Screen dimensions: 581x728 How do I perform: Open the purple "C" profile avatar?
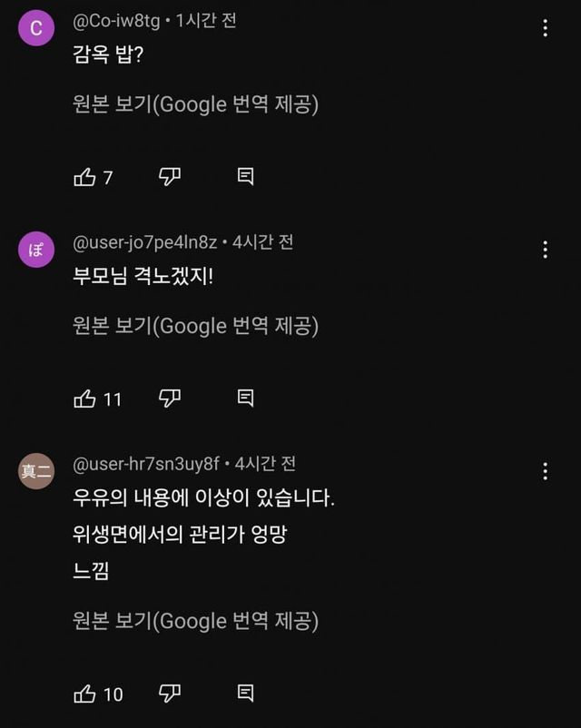pyautogui.click(x=36, y=28)
